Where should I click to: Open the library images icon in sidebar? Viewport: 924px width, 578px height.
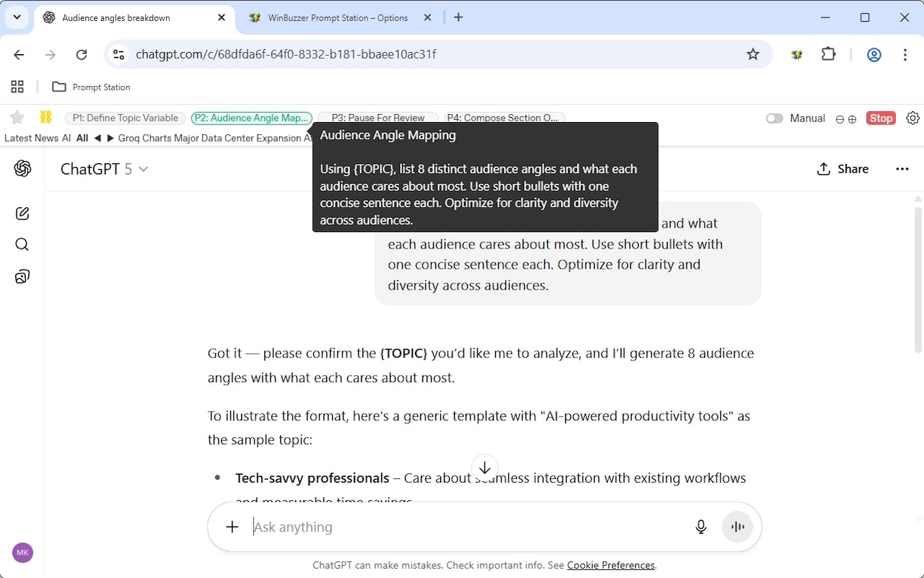tap(22, 276)
